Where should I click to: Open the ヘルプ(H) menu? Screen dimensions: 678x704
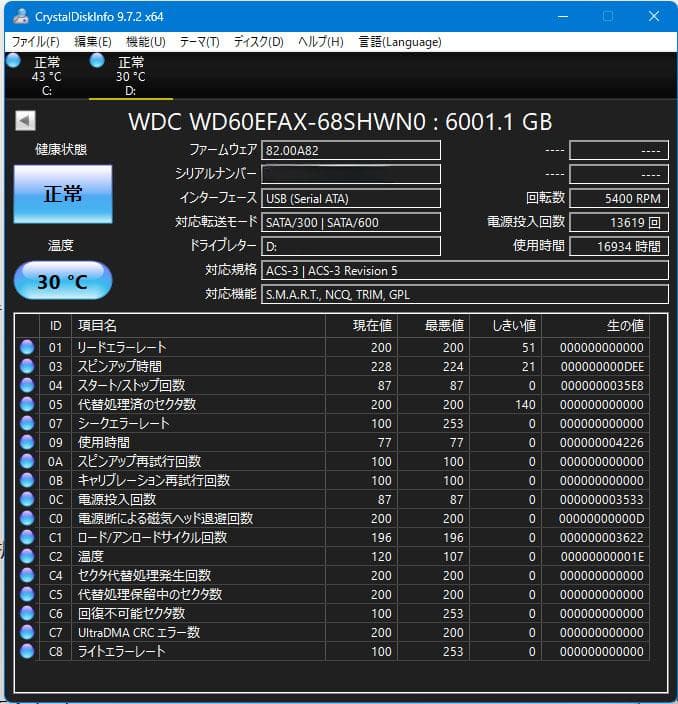pyautogui.click(x=321, y=42)
